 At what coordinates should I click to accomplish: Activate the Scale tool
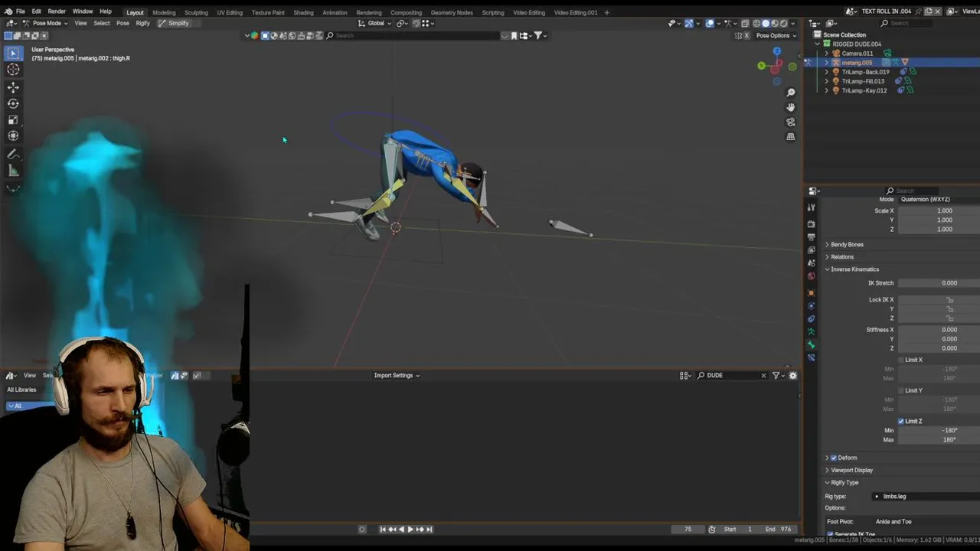[13, 119]
